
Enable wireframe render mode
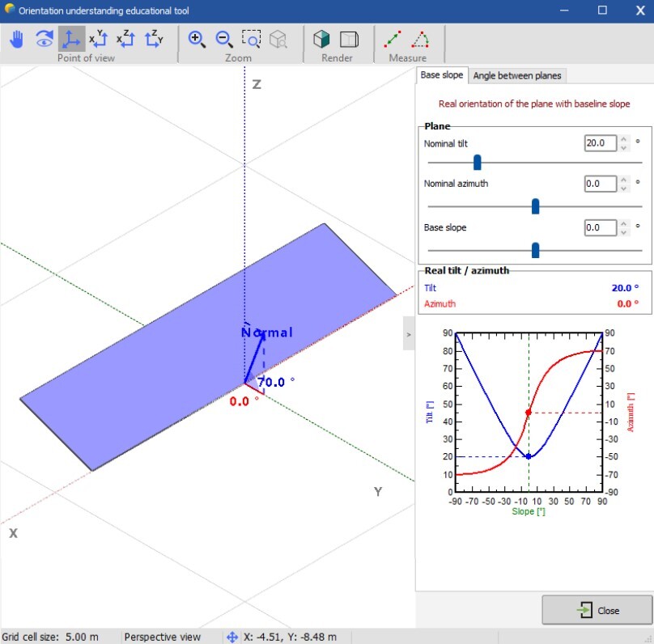349,39
